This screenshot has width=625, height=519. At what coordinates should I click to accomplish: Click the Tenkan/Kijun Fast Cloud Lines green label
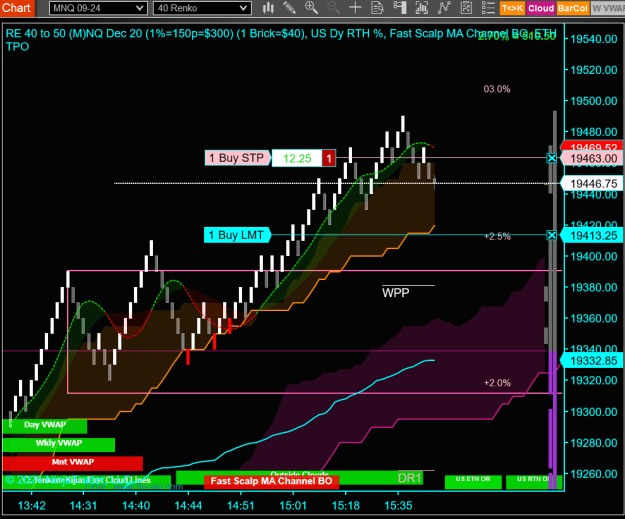86,481
